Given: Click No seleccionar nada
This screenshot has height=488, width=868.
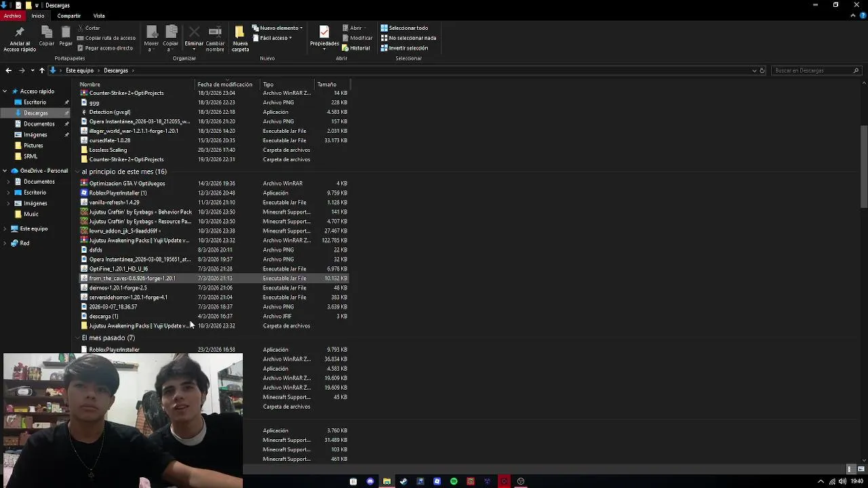Looking at the screenshot, I should (x=408, y=38).
